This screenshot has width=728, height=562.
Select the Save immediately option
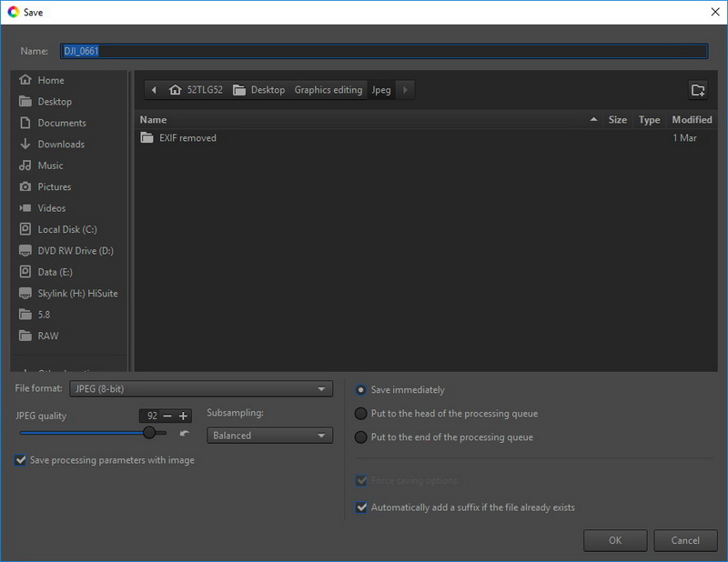(361, 390)
